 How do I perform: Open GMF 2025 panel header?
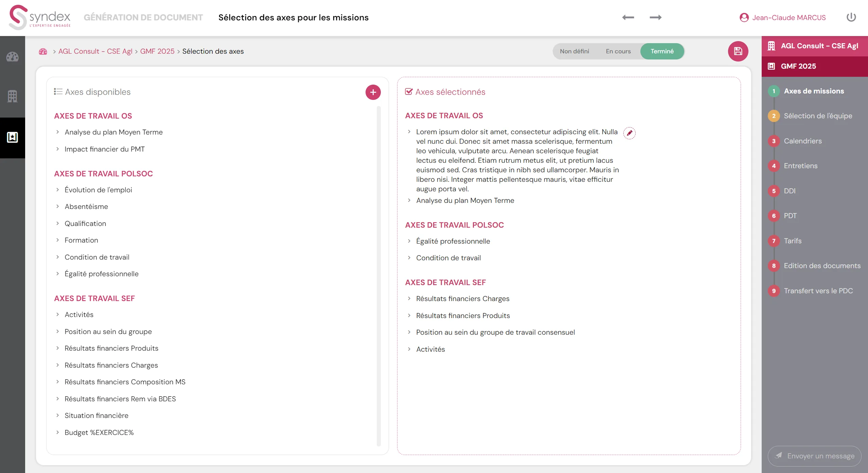tap(815, 66)
